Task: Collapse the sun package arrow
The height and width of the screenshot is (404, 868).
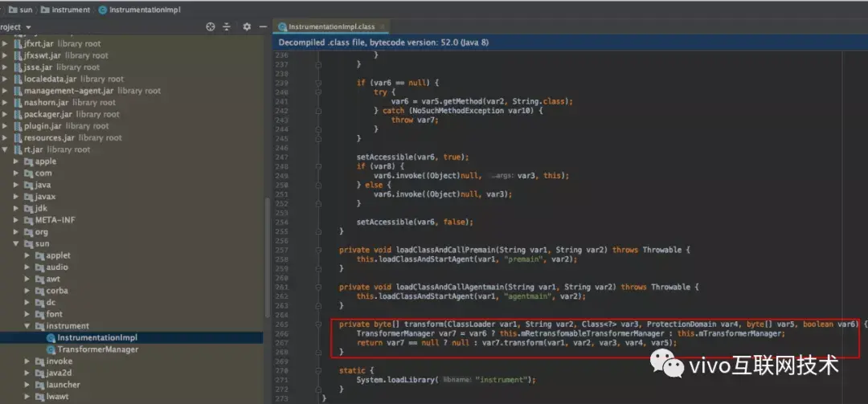Action: (16, 243)
